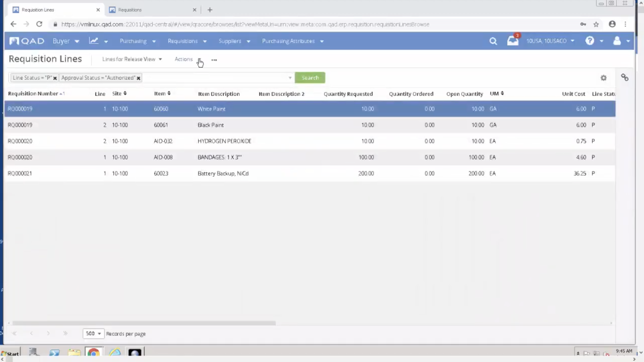
Task: Click the link/share icon beside the gear
Action: tap(625, 78)
